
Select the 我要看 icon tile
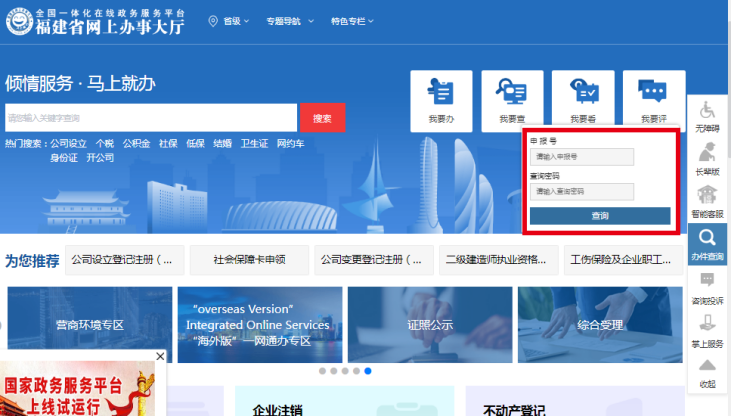coord(583,100)
